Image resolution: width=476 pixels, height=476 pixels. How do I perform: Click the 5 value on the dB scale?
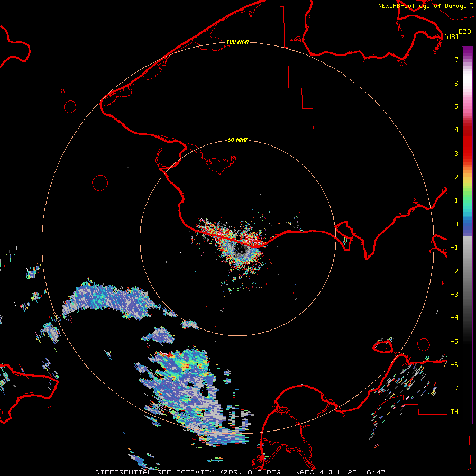click(456, 106)
